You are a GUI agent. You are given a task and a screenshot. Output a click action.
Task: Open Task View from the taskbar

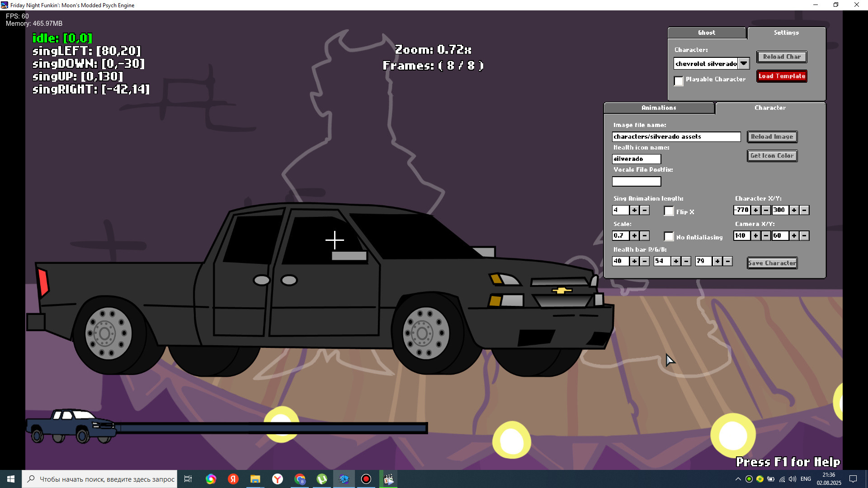click(188, 479)
